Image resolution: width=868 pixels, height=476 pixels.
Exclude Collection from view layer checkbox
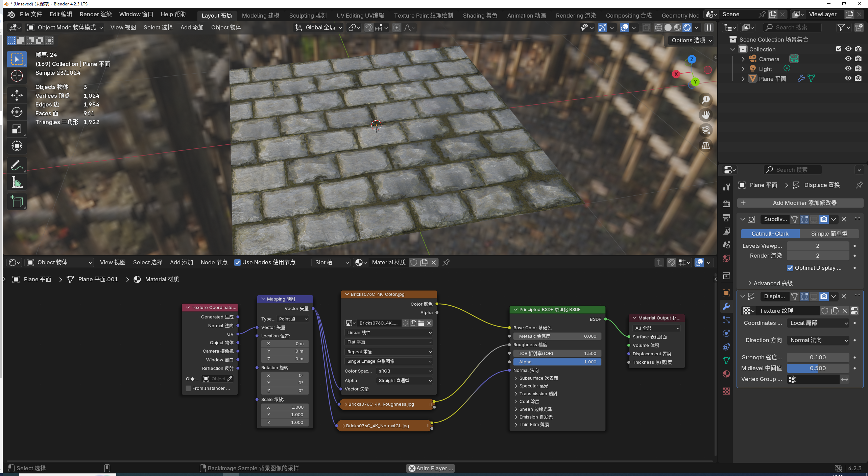(x=838, y=49)
